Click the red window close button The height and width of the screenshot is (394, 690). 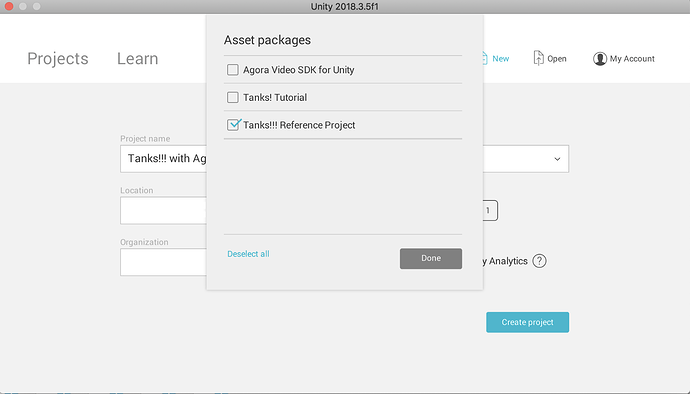coord(9,6)
